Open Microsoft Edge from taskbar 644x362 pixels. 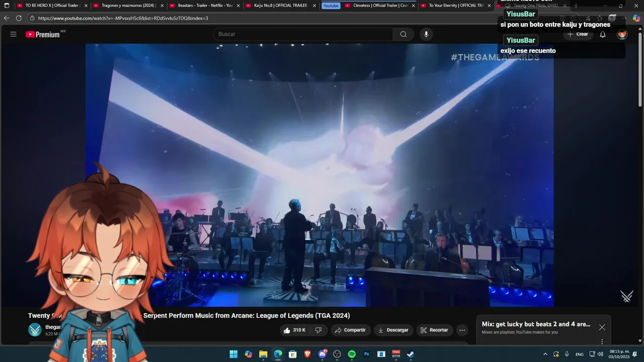click(x=278, y=354)
